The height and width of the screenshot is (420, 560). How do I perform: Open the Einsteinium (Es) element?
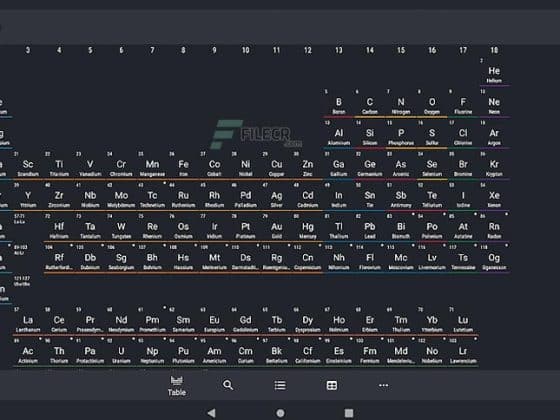pyautogui.click(x=339, y=353)
